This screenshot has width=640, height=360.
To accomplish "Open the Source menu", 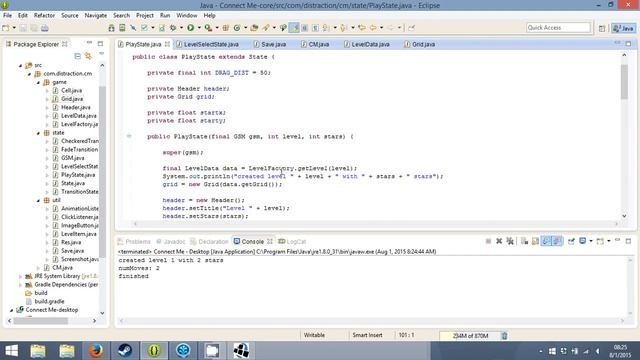I will (x=70, y=16).
